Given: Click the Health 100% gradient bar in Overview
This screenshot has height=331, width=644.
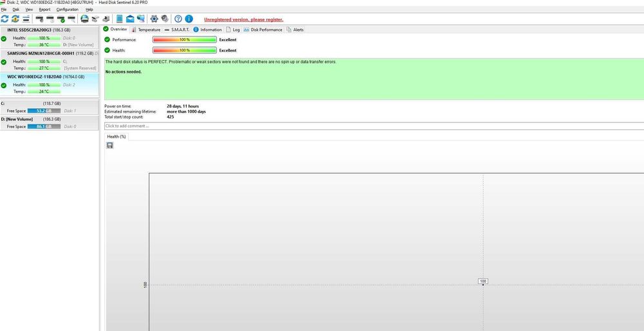Looking at the screenshot, I should (x=184, y=50).
